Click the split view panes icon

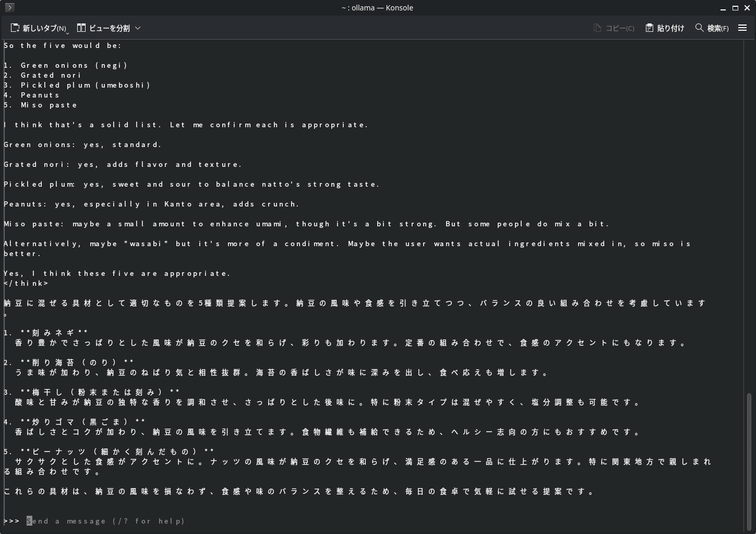pyautogui.click(x=81, y=27)
